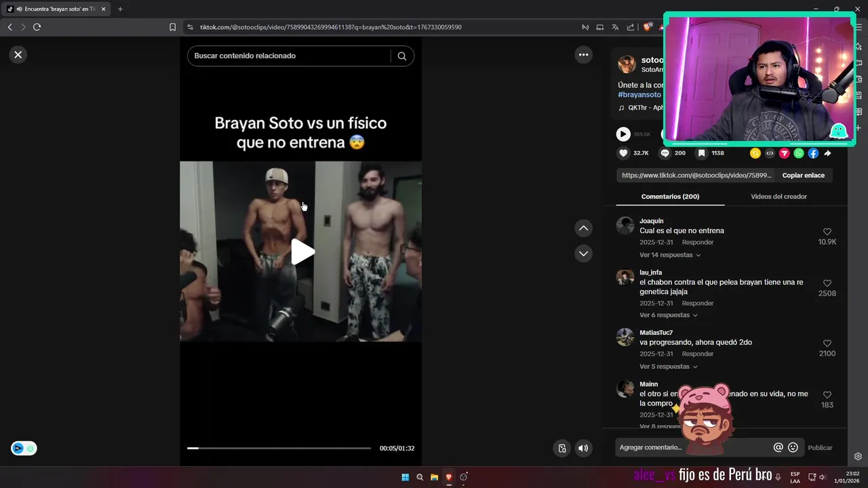This screenshot has width=868, height=488.
Task: Click Responder under lau_infa's comment
Action: 698,304
